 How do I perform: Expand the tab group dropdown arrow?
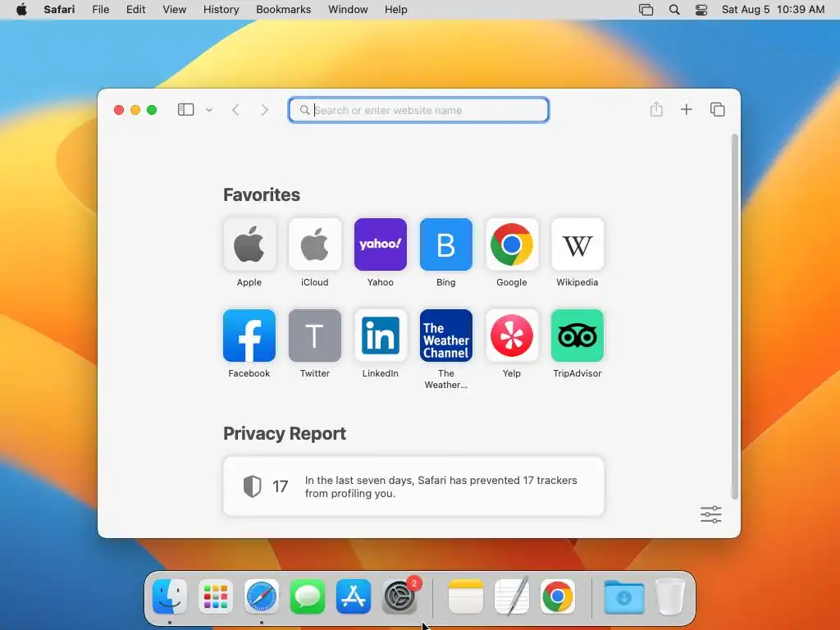tap(209, 110)
